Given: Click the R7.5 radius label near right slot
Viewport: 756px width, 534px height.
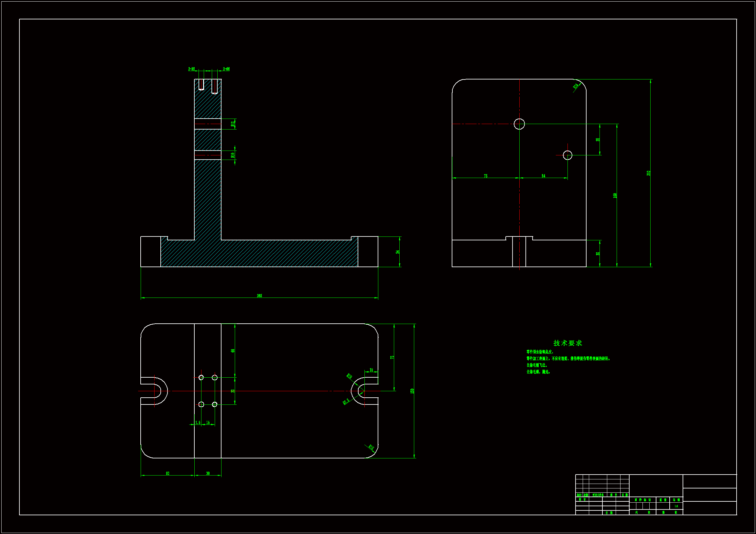Looking at the screenshot, I should click(346, 402).
